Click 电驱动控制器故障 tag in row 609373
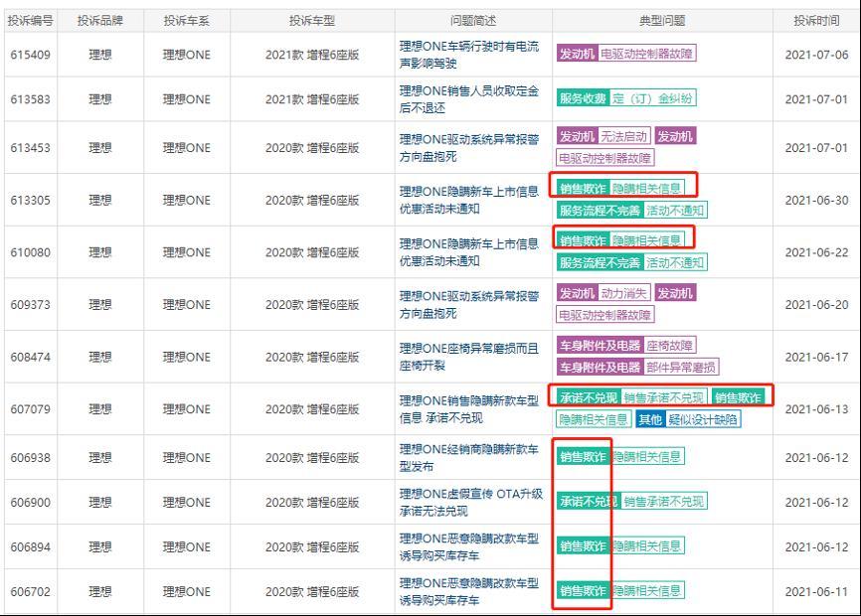The image size is (861, 616). pos(605,315)
